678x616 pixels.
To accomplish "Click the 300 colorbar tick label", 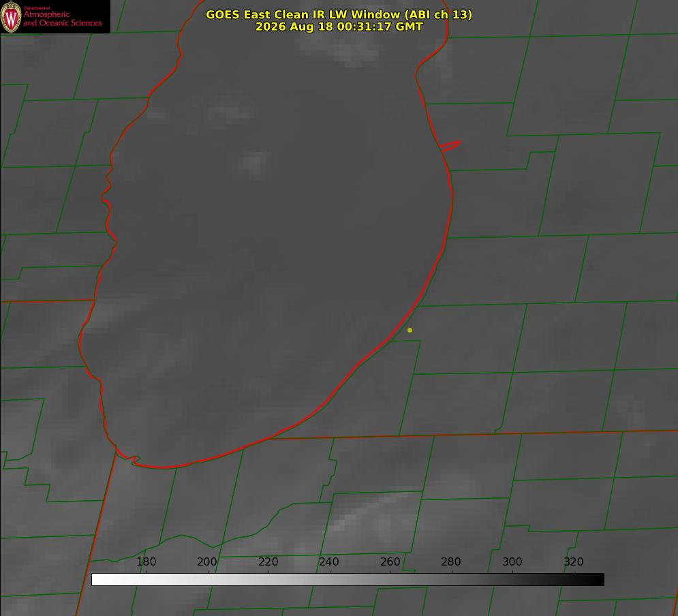I will pos(512,561).
